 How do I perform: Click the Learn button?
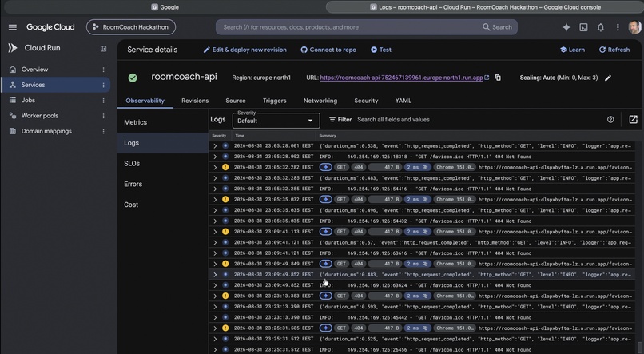[x=572, y=50]
